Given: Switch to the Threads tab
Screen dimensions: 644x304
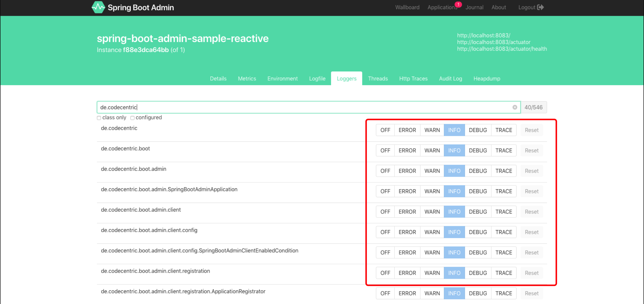Looking at the screenshot, I should pyautogui.click(x=378, y=78).
